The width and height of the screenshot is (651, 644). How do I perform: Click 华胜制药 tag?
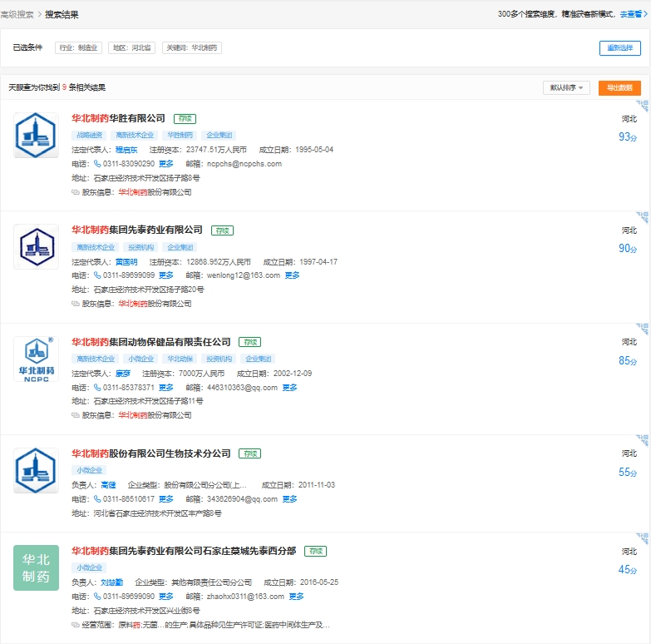[180, 135]
